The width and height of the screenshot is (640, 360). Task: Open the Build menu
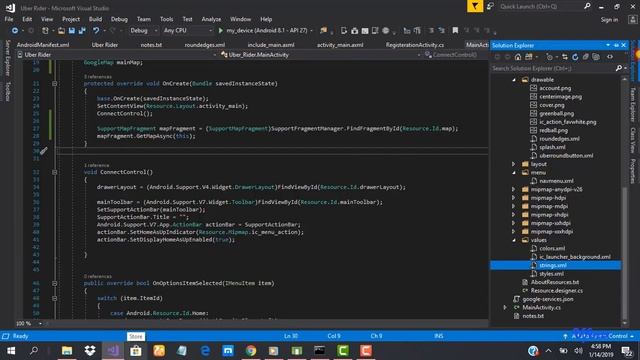point(95,19)
